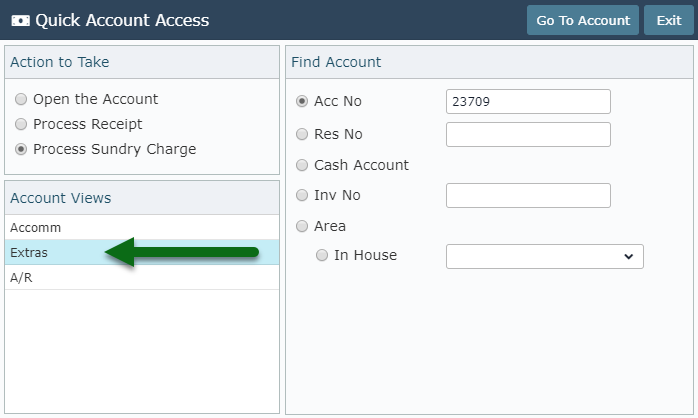
Task: Enable the In House radio option
Action: (322, 255)
